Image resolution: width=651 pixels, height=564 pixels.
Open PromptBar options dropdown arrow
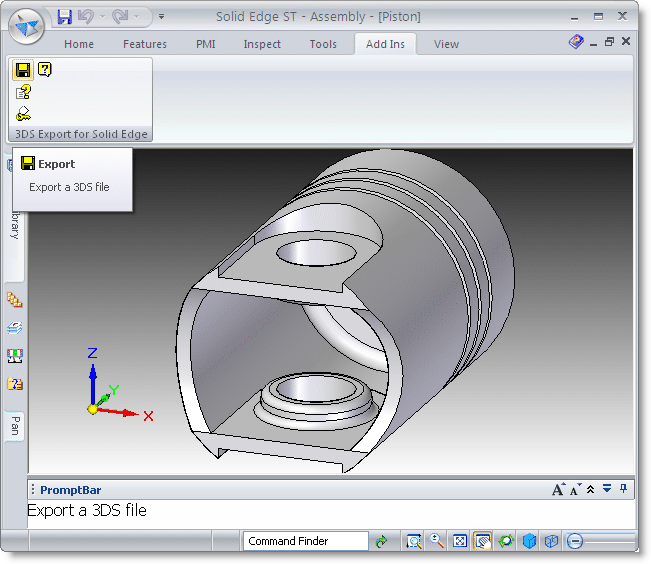coord(607,488)
